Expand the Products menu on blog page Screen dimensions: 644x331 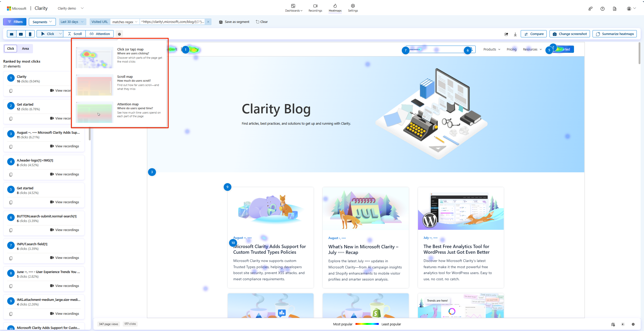point(492,49)
